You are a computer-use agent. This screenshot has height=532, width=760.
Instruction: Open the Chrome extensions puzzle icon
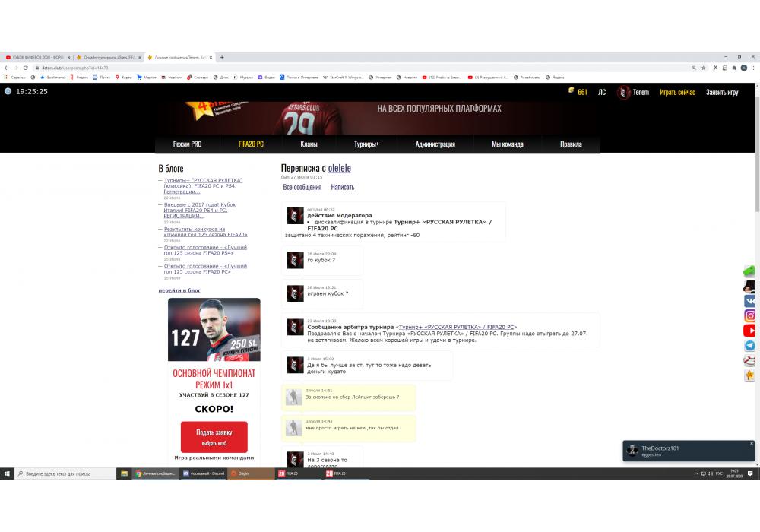[x=734, y=68]
